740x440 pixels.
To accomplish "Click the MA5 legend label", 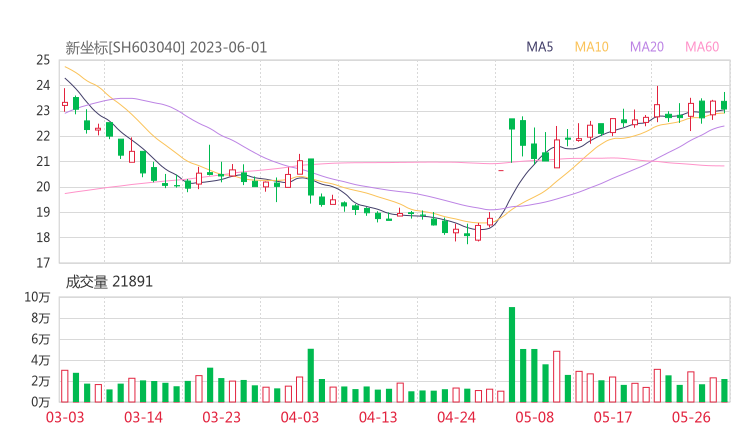I will point(539,47).
